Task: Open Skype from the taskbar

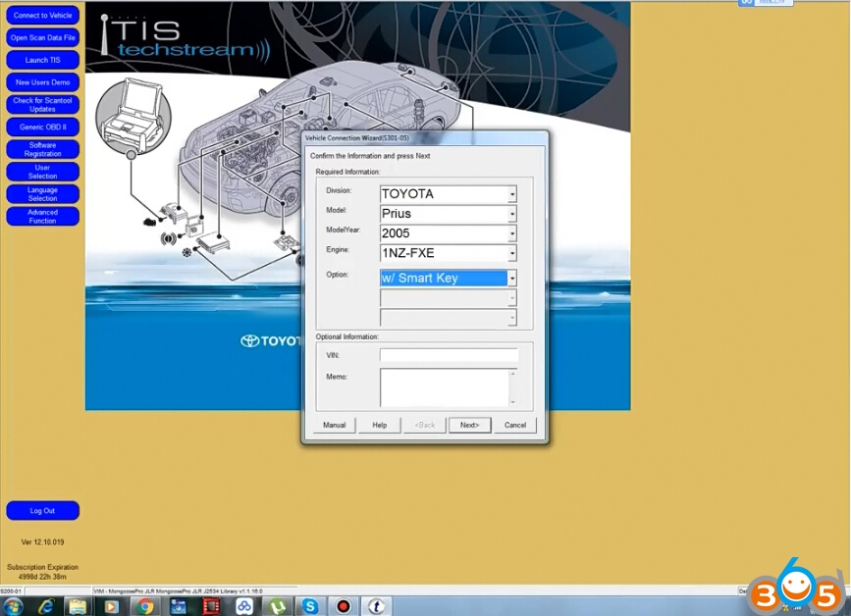Action: click(x=310, y=606)
